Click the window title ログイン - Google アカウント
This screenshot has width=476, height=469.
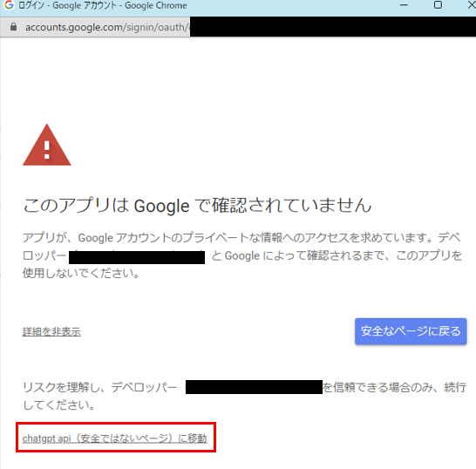67,5
